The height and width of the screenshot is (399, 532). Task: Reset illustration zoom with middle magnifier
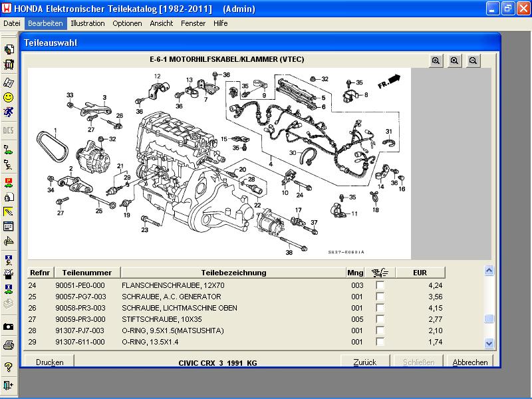pyautogui.click(x=454, y=61)
